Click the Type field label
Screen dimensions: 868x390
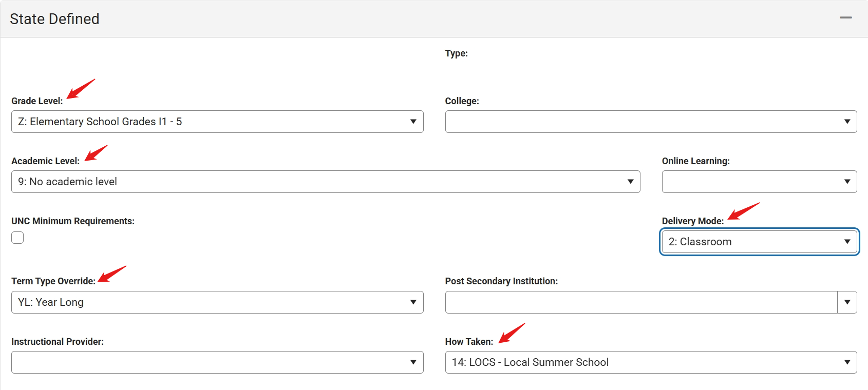tap(456, 53)
